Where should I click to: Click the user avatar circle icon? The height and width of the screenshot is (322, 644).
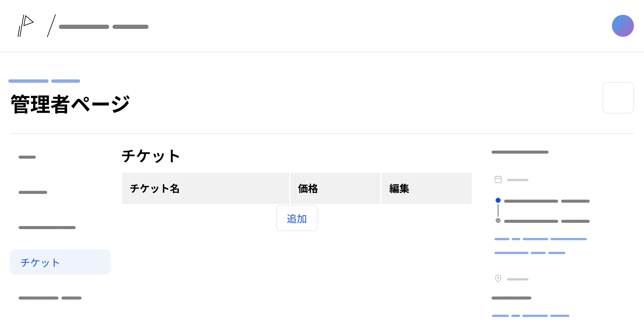[x=623, y=25]
